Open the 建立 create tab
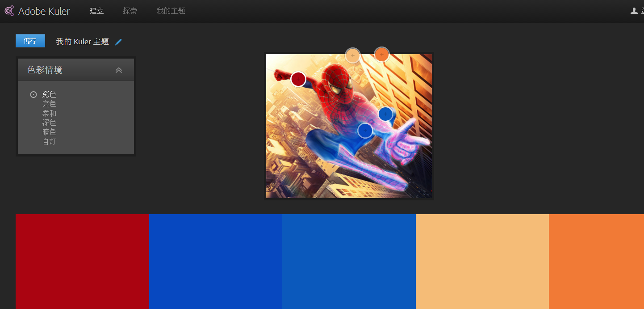 pyautogui.click(x=96, y=11)
